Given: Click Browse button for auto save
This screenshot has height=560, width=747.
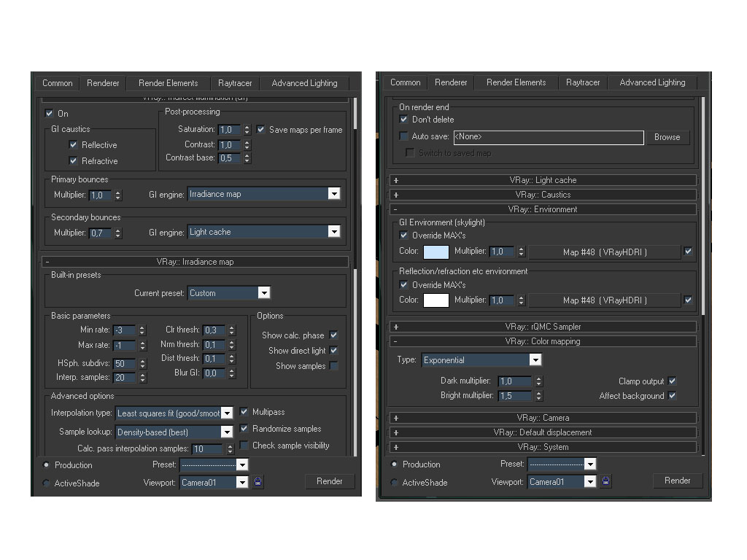Looking at the screenshot, I should pyautogui.click(x=667, y=136).
